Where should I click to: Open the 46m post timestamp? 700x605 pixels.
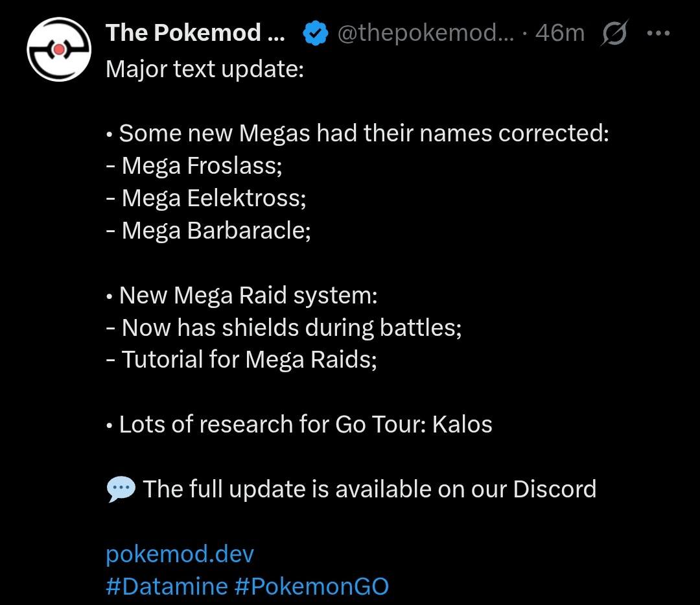coord(561,33)
